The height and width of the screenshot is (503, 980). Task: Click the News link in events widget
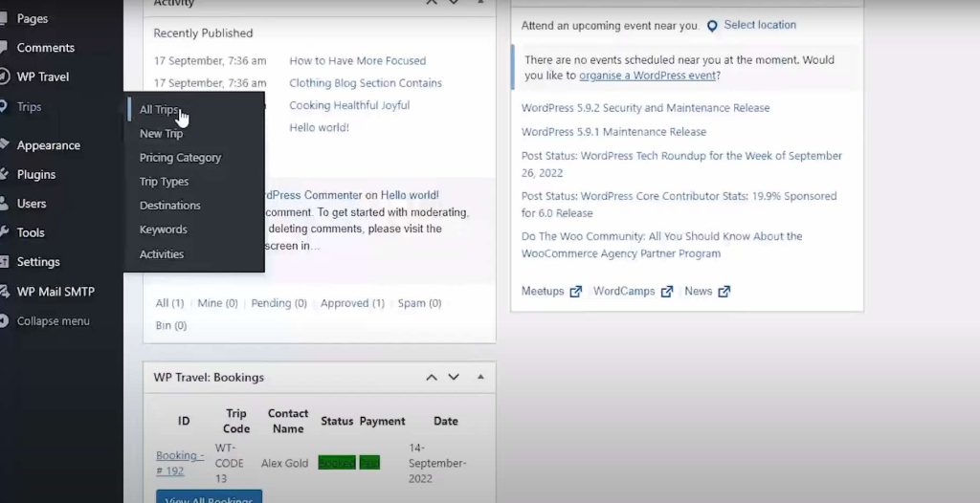(698, 291)
